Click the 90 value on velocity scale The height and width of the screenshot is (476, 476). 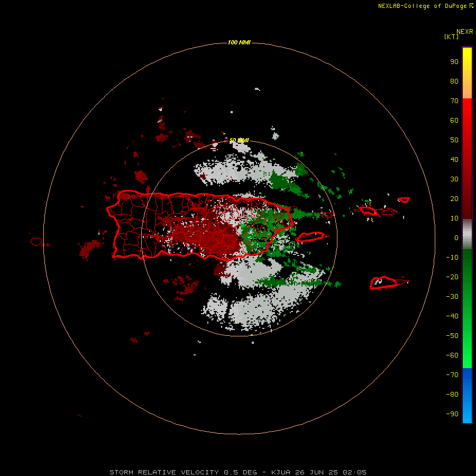tap(454, 62)
